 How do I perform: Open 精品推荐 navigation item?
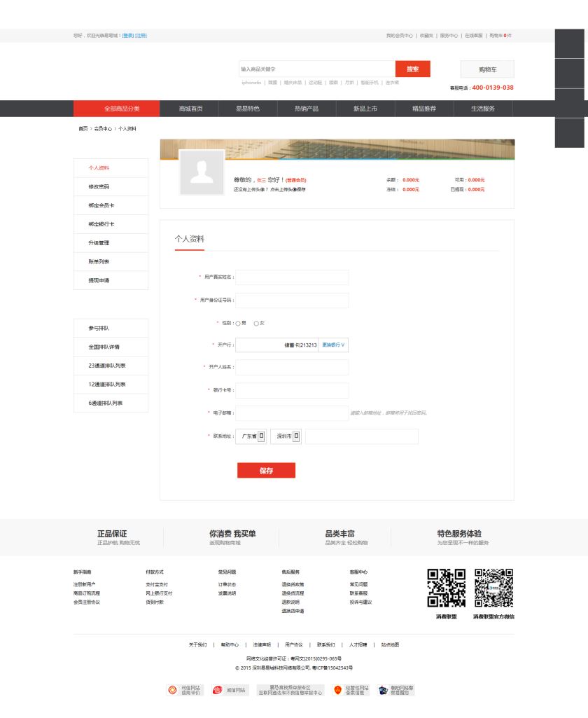(424, 109)
